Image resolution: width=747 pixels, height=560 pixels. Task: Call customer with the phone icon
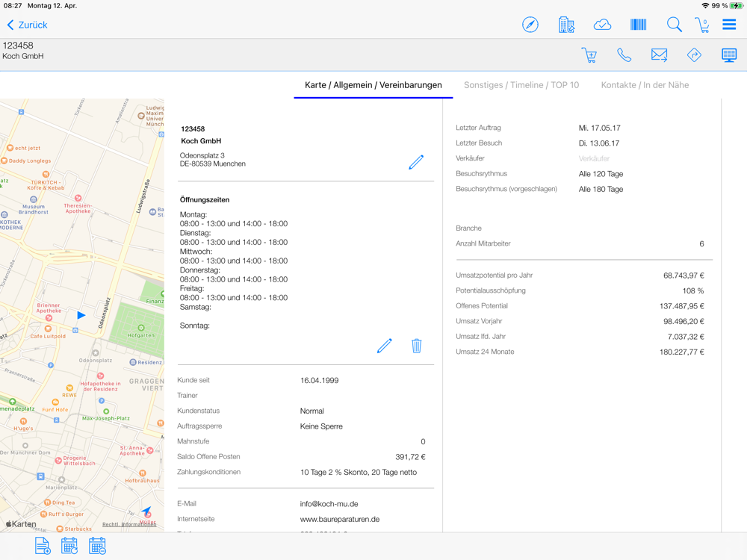624,55
